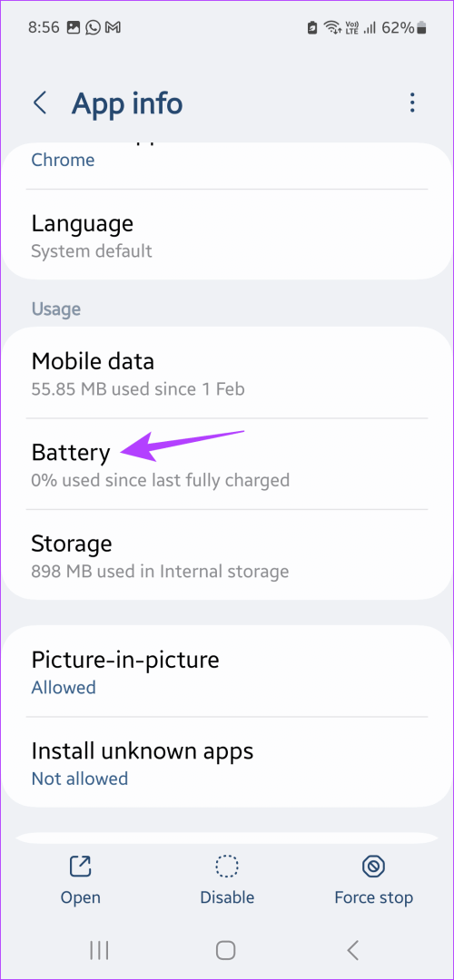Open the Language setting

click(226, 234)
